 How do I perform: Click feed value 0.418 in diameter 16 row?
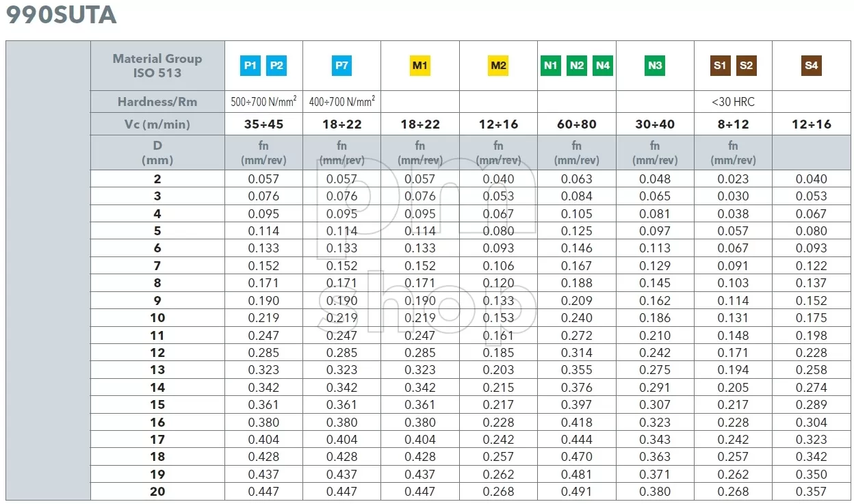(x=577, y=422)
